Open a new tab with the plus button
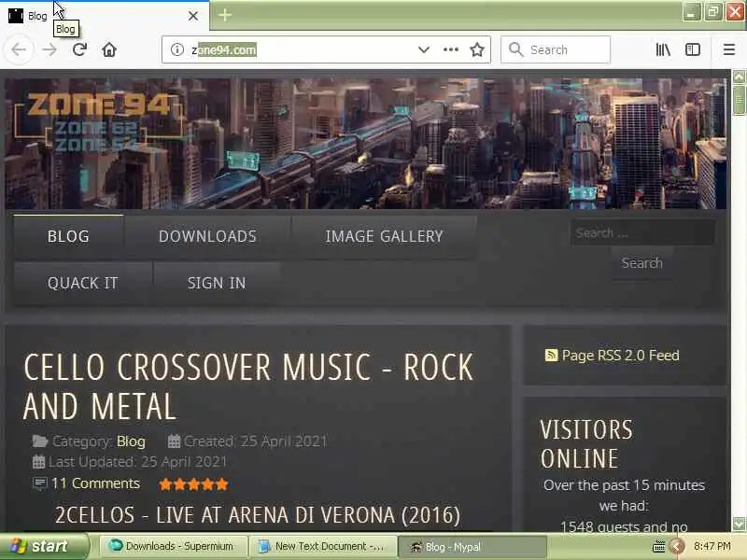747x560 pixels. 225,15
